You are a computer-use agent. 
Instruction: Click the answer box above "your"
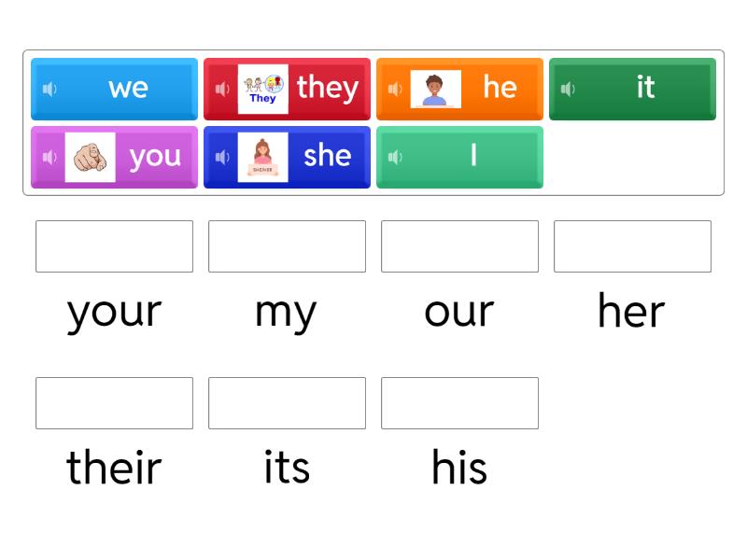coord(114,246)
